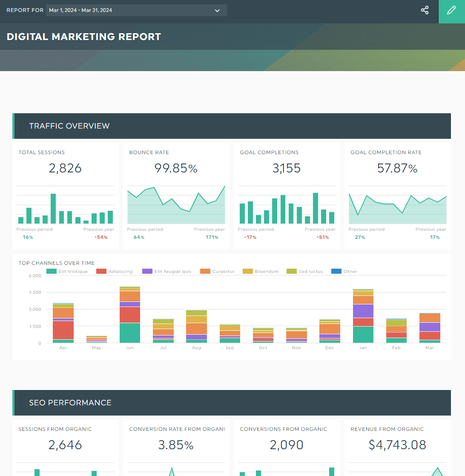Click the Bounce Rate card title
465x476 pixels.
pos(149,152)
